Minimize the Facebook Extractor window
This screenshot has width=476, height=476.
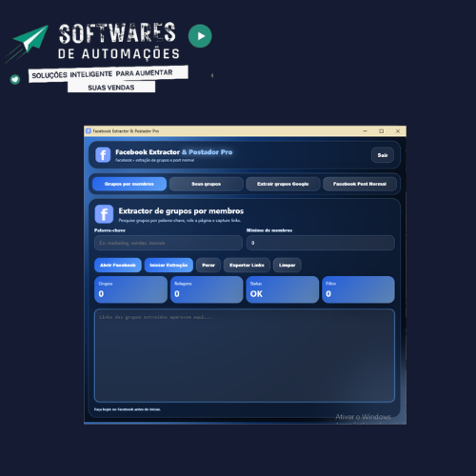[x=366, y=131]
